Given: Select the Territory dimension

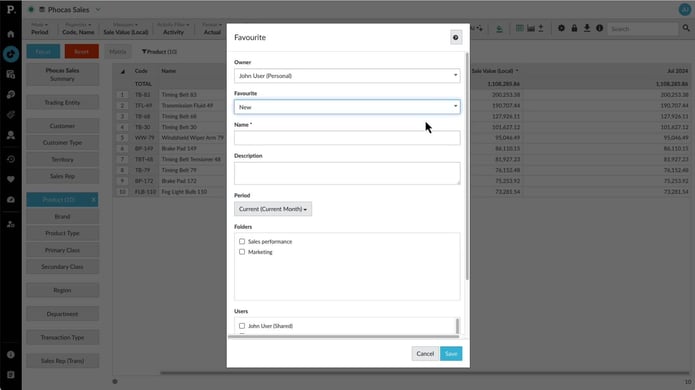Looking at the screenshot, I should click(x=62, y=160).
